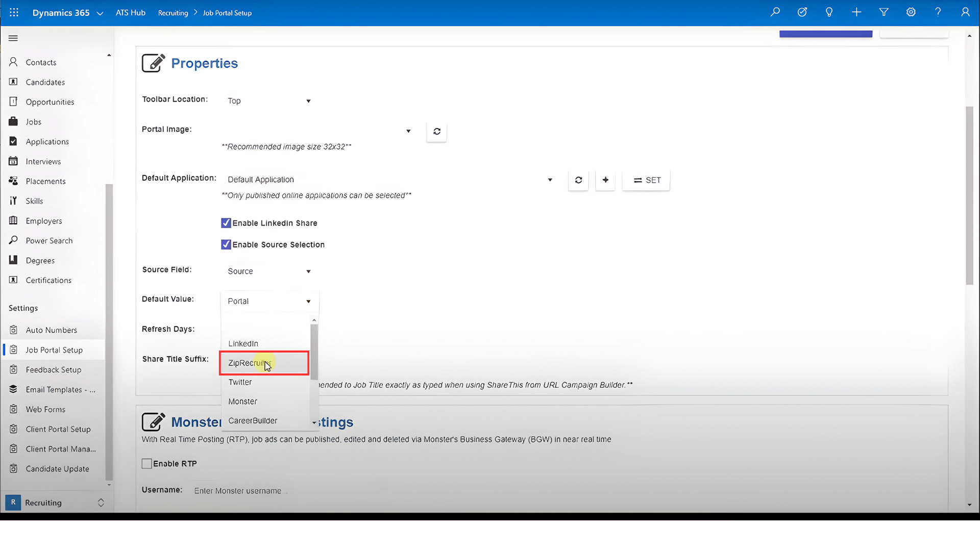Choose CareerBuilder from the dropdown list
Viewport: 980px width, 551px height.
265,421
